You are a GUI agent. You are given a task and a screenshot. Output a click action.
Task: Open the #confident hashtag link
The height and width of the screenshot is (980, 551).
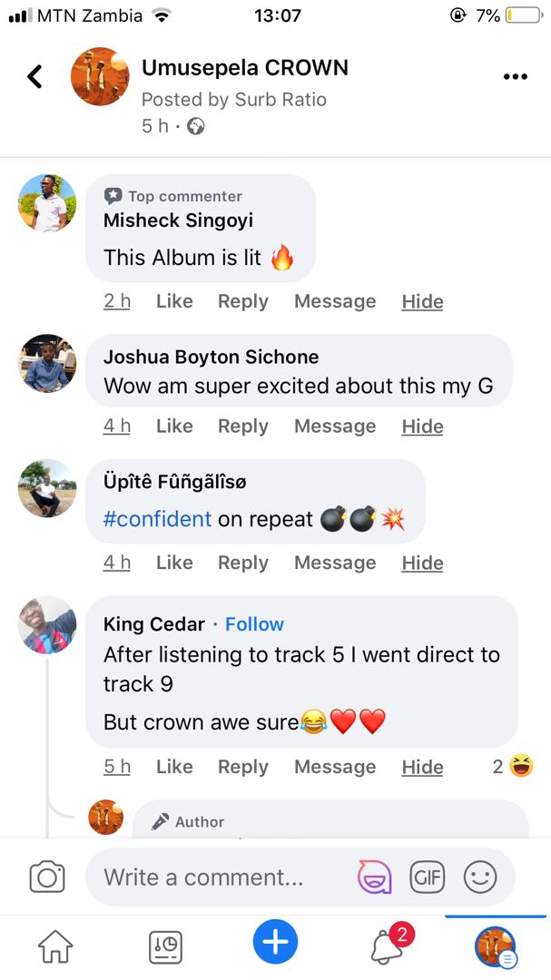pyautogui.click(x=157, y=519)
